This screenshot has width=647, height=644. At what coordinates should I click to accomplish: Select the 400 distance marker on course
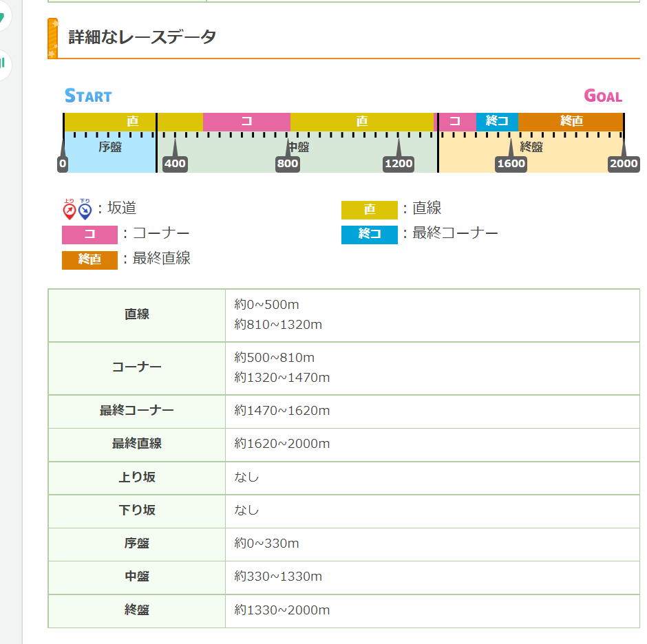[x=175, y=164]
